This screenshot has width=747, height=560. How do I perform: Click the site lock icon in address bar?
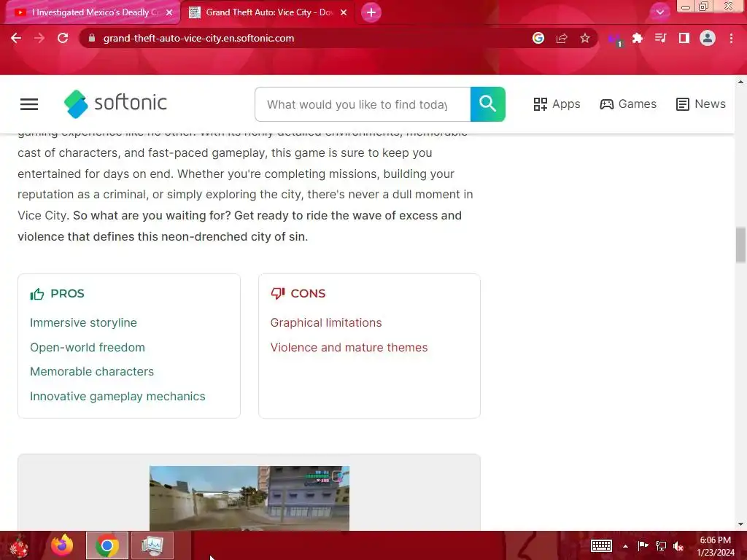pos(92,38)
